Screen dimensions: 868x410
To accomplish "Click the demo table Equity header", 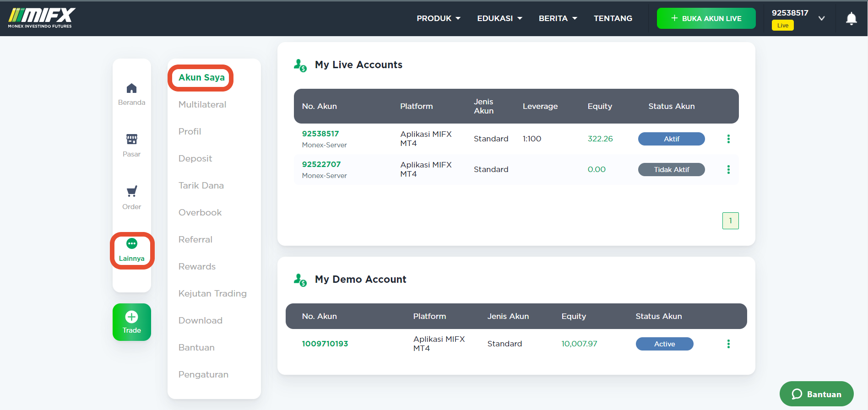I will click(x=574, y=316).
